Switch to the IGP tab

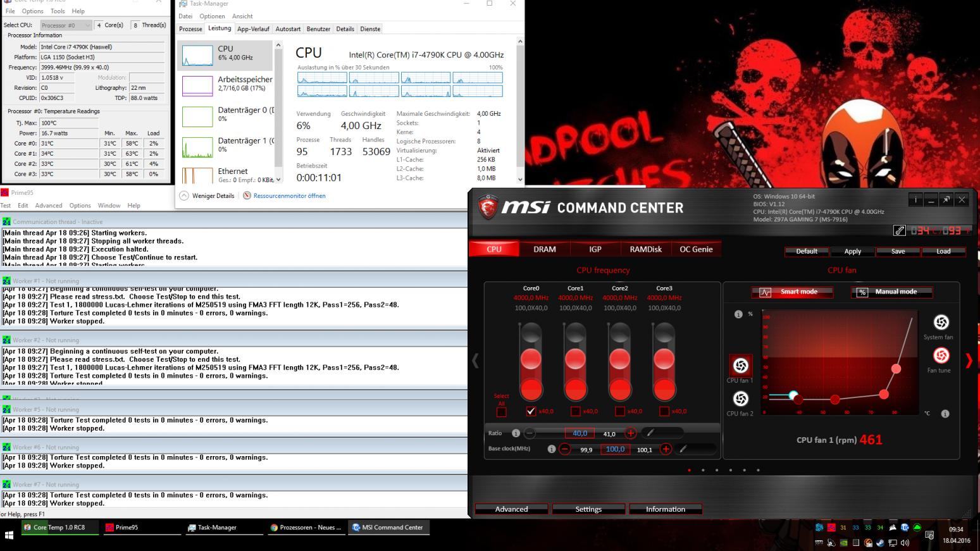595,249
